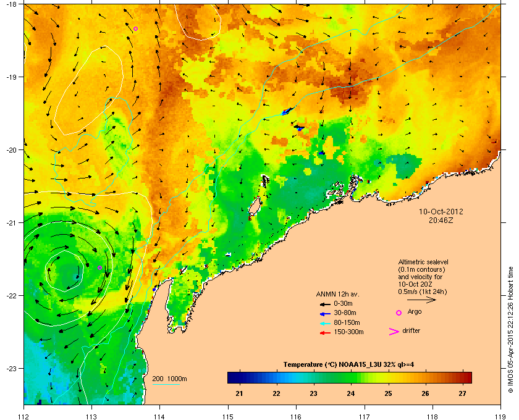Screen dimensions: 519x420
Task: Click the colorbar tick label '23'
Action: (x=313, y=393)
